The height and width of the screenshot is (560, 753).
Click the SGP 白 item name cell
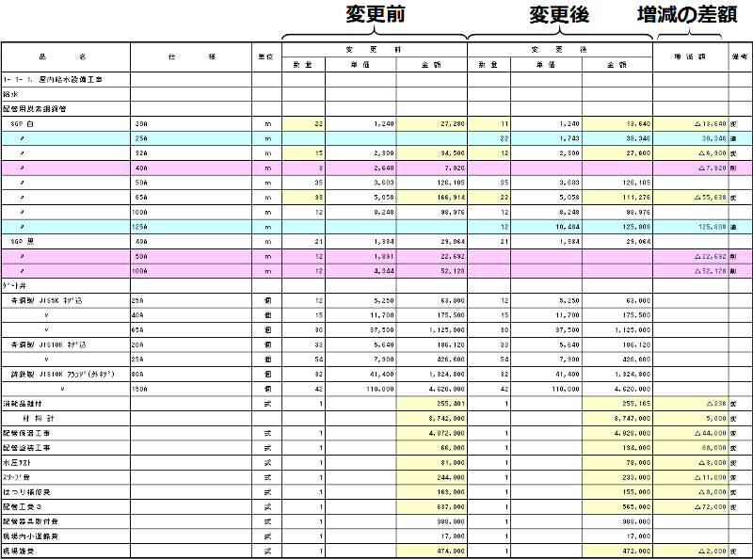pyautogui.click(x=22, y=123)
